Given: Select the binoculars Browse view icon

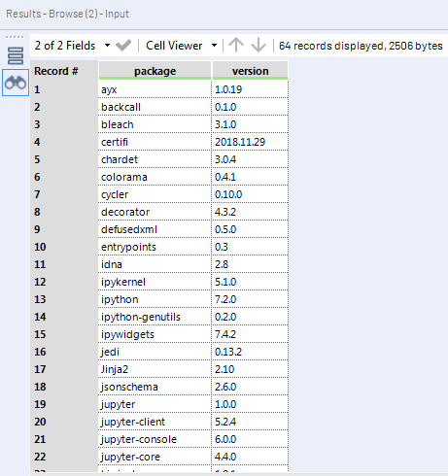Looking at the screenshot, I should (x=16, y=83).
